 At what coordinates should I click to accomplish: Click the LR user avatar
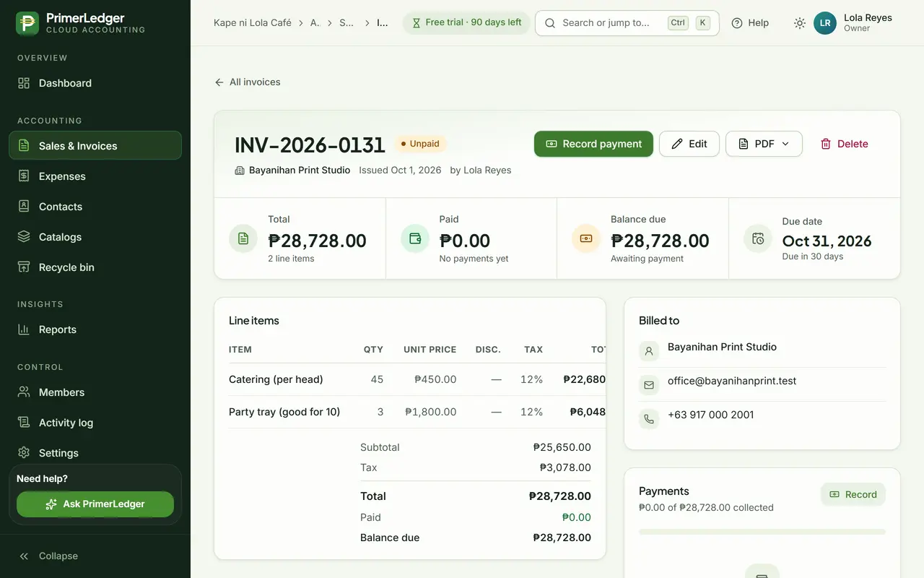coord(825,23)
